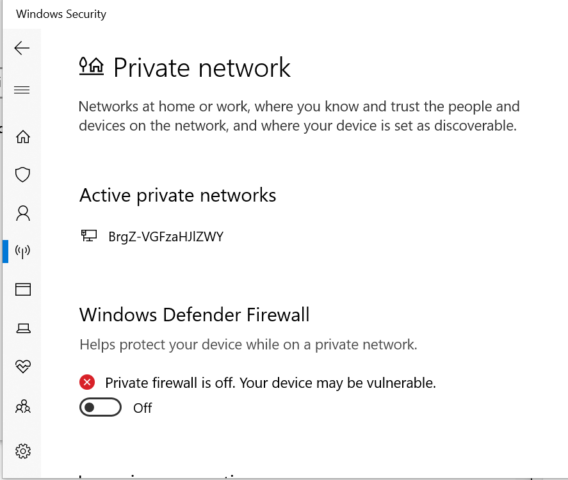Go back using the back arrow
The height and width of the screenshot is (480, 568).
point(22,48)
